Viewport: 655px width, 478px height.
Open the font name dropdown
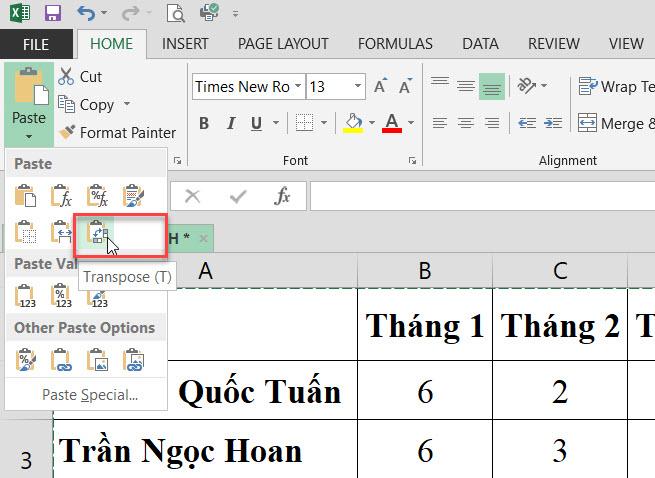click(x=298, y=86)
